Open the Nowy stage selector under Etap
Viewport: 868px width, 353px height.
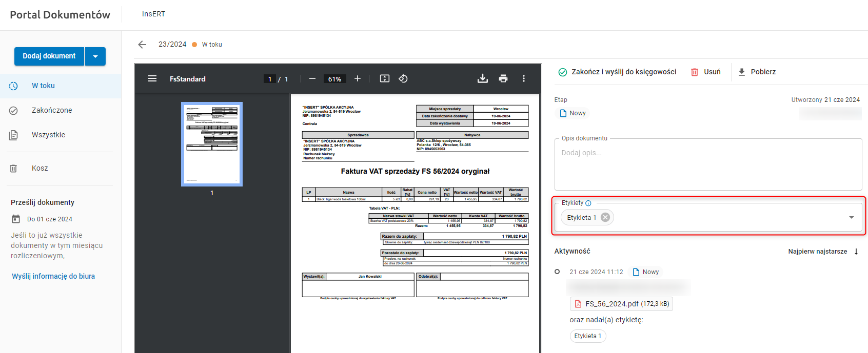pyautogui.click(x=573, y=113)
